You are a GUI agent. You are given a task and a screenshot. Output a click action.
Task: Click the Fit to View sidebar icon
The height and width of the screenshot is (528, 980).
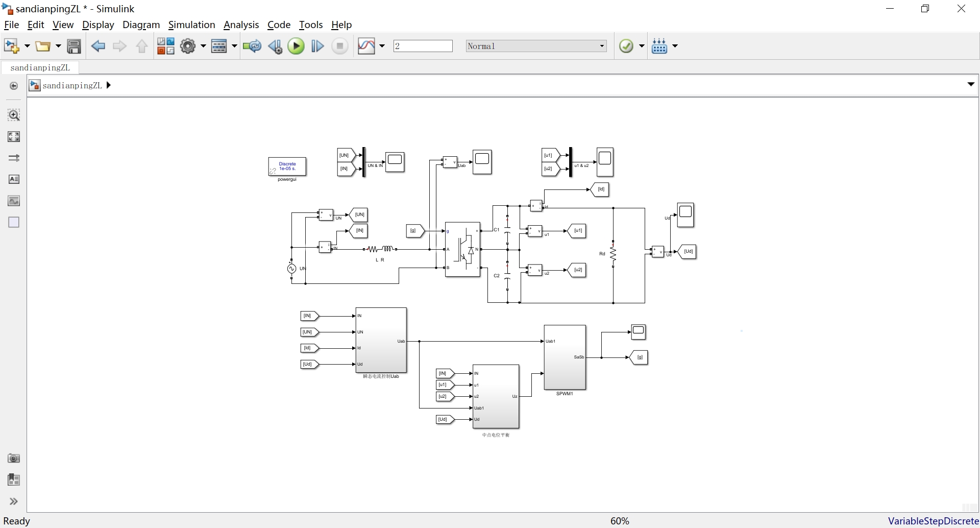coord(14,136)
